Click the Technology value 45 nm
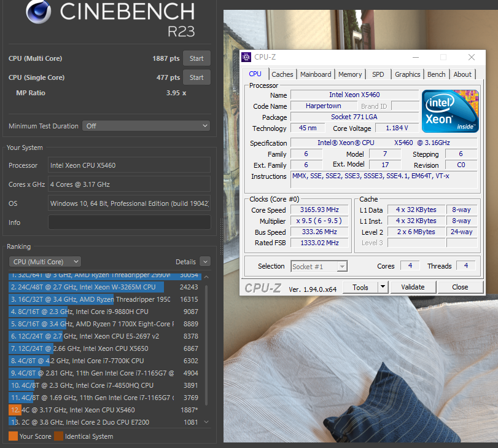 (x=308, y=128)
